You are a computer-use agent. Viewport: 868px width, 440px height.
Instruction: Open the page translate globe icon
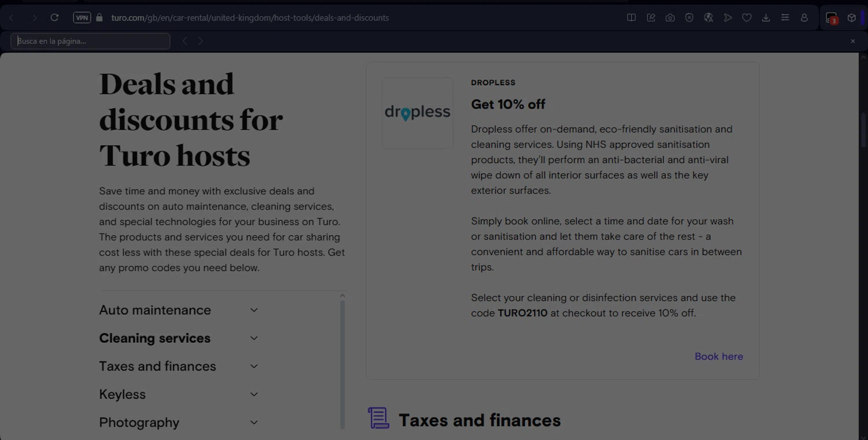[x=708, y=18]
